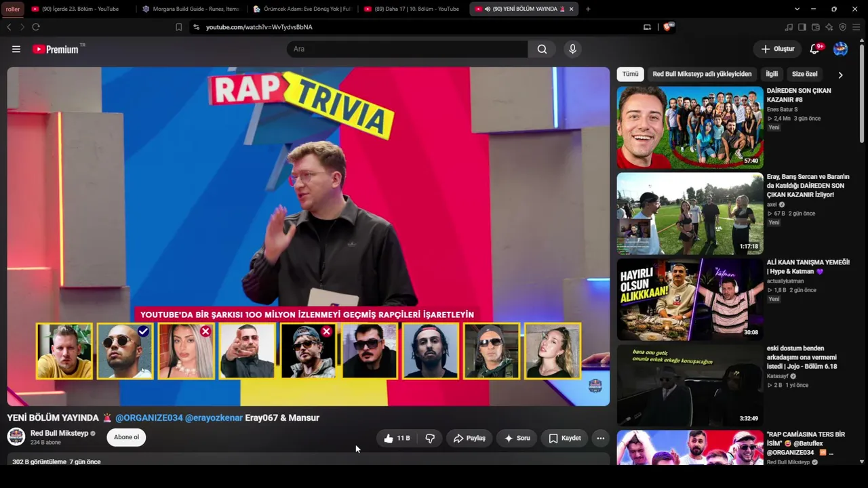Show more filter chips with right arrow
Viewport: 868px width, 488px height.
point(840,75)
